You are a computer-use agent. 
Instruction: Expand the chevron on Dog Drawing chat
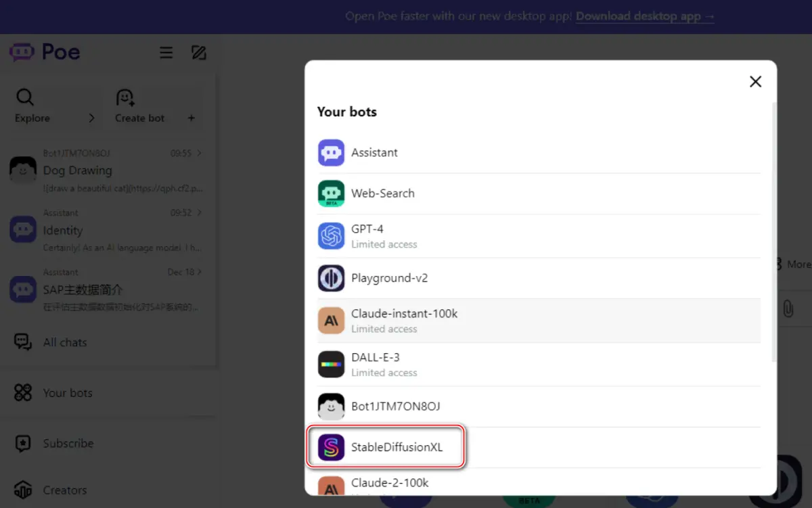pyautogui.click(x=199, y=154)
